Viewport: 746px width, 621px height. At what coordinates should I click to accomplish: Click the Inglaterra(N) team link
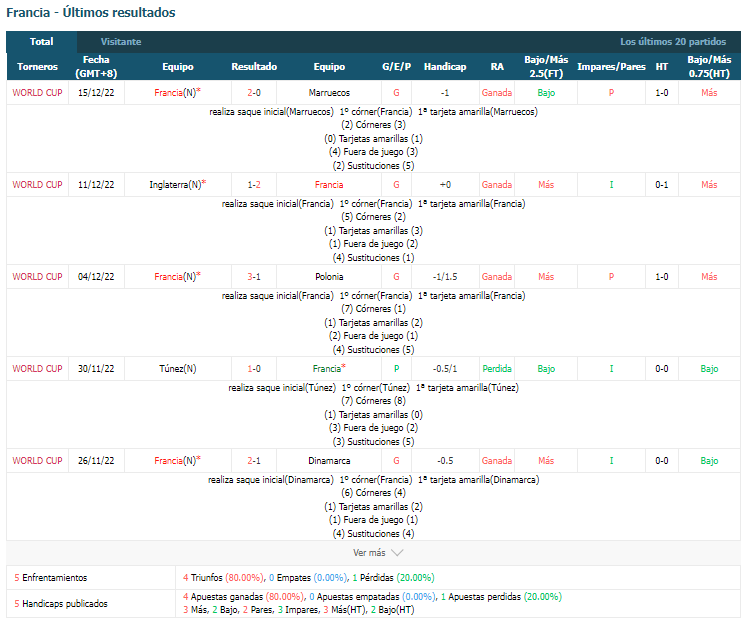coord(177,184)
